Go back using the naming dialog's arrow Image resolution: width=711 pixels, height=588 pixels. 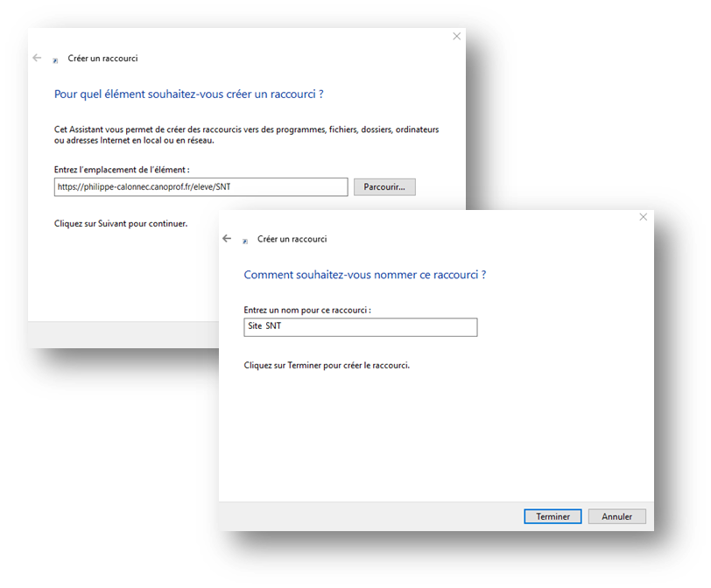[x=227, y=238]
